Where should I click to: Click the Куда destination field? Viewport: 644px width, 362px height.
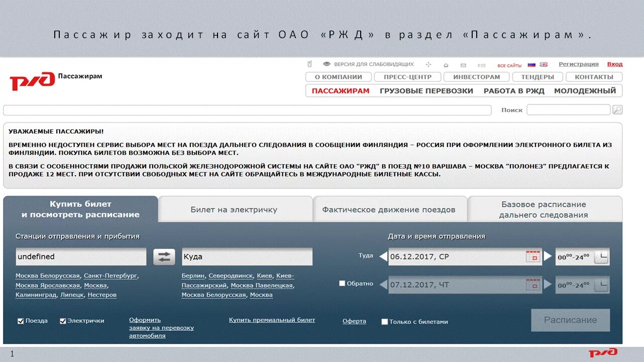[247, 257]
